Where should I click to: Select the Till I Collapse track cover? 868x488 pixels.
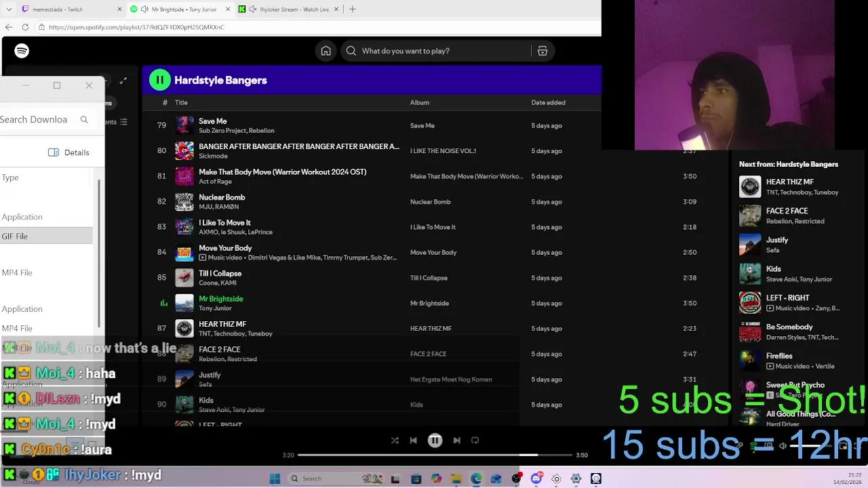pyautogui.click(x=184, y=278)
